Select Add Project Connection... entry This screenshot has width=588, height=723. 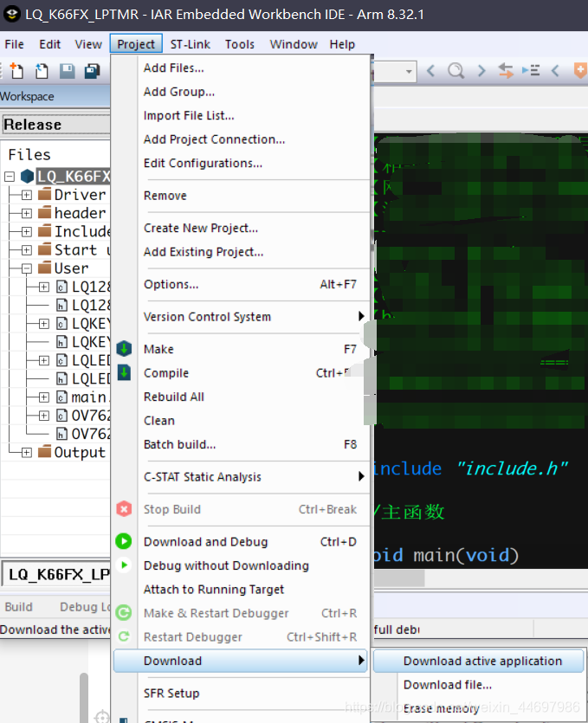[242, 139]
